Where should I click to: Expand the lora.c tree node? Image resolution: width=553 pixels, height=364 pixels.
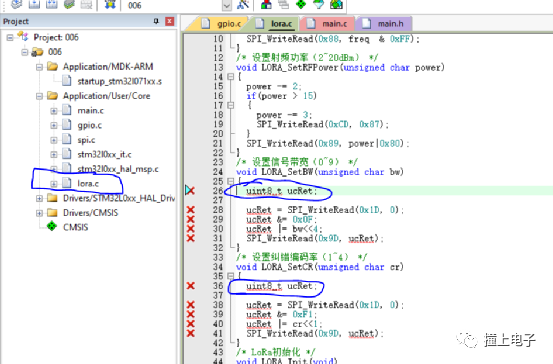click(54, 184)
